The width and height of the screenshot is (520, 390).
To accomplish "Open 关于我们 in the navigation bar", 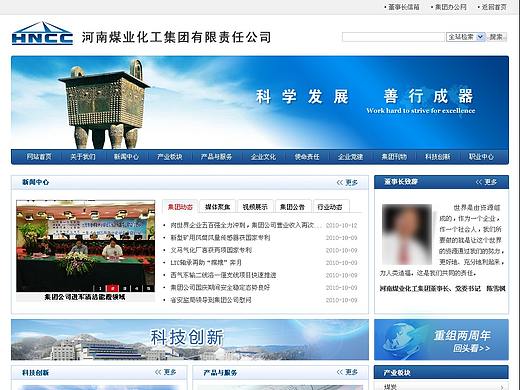I will (83, 157).
